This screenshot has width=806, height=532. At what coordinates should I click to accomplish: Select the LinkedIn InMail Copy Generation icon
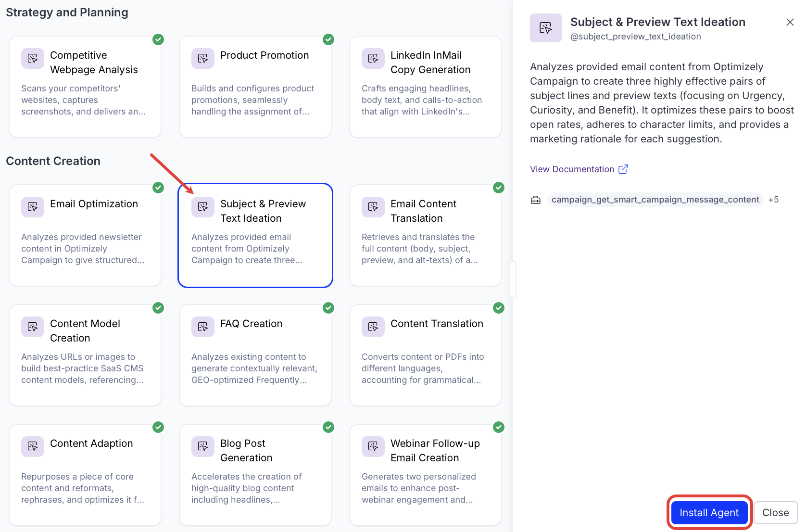373,58
